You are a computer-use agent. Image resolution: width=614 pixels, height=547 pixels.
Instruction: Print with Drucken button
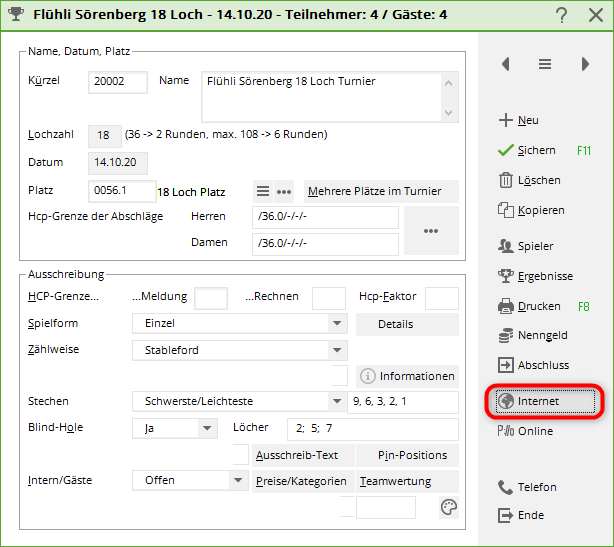(544, 306)
